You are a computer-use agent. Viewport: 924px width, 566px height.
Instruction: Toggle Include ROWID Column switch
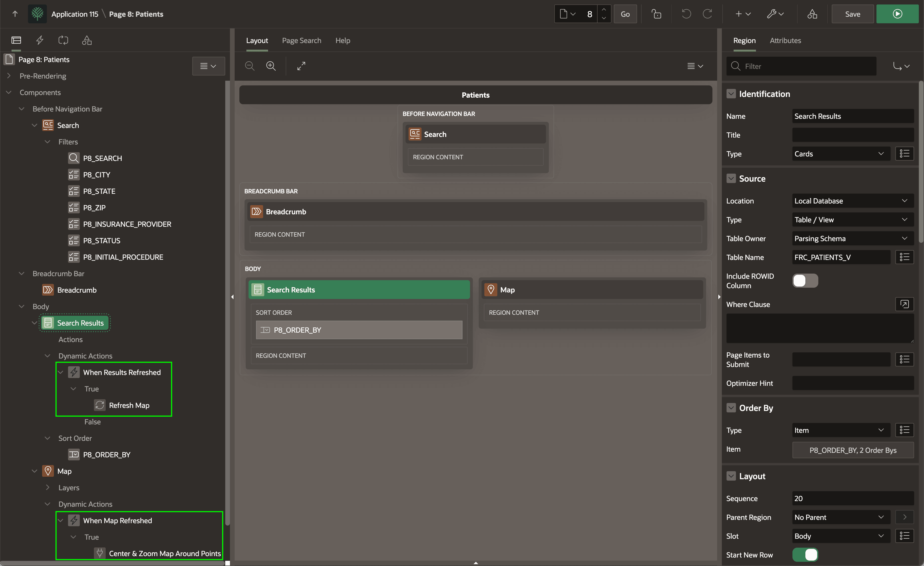coord(805,281)
